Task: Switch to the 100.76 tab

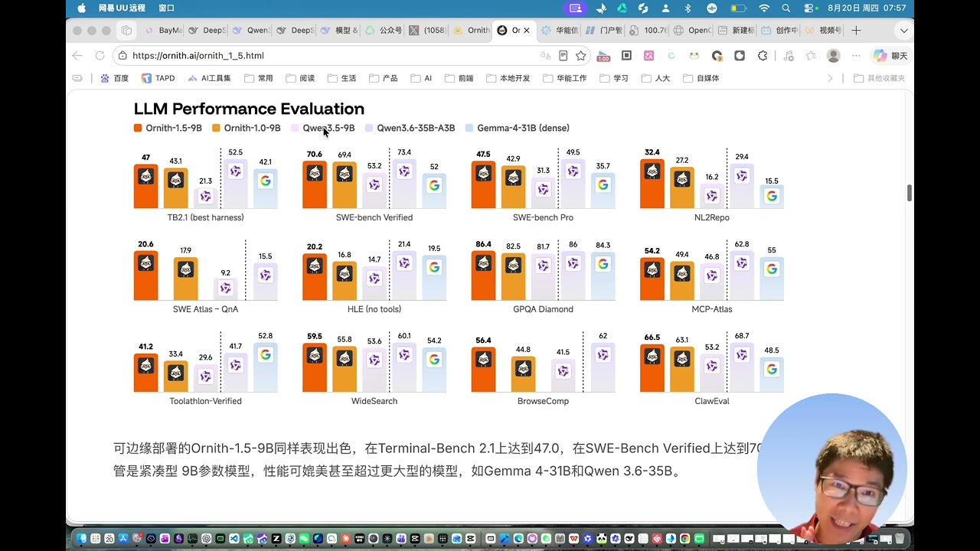Action: [x=648, y=31]
